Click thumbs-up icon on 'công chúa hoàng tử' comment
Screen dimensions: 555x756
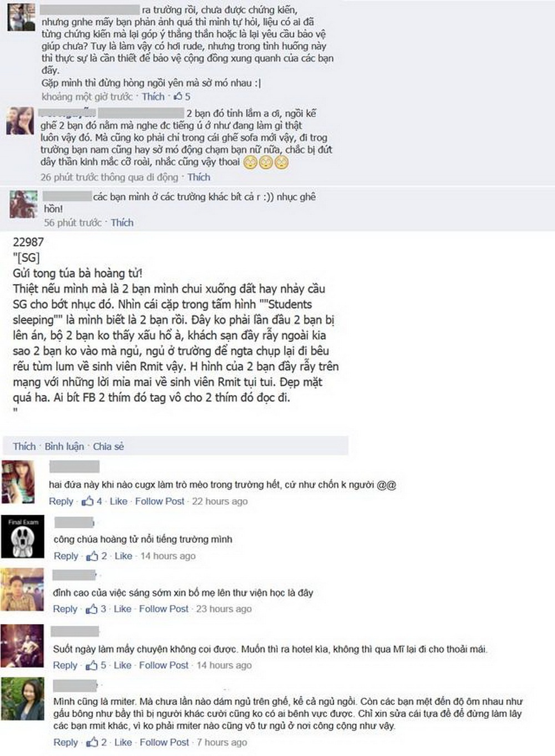[92, 556]
